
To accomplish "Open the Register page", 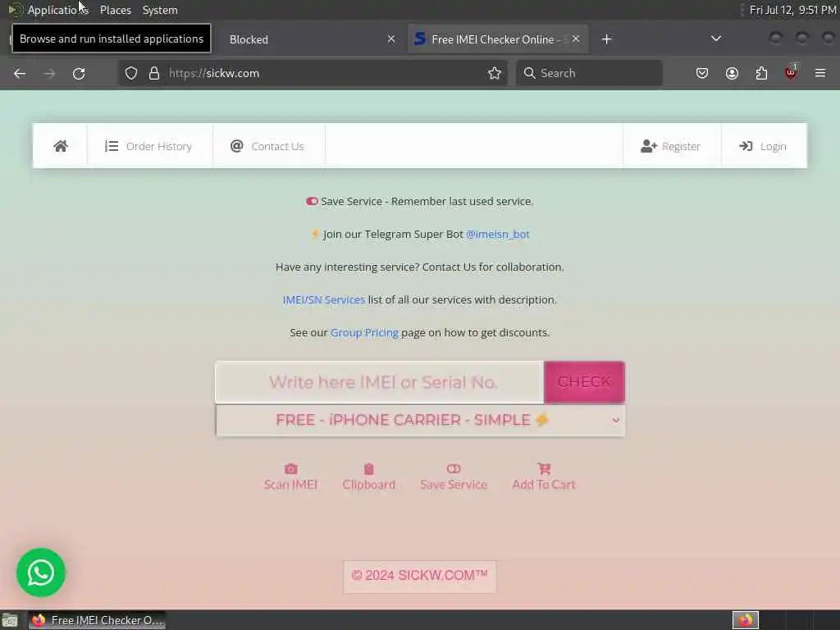I will 671,146.
